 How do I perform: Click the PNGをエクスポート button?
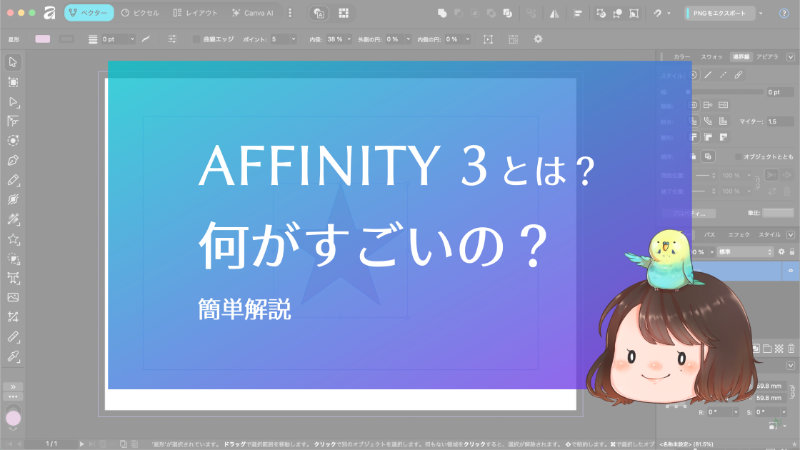click(x=719, y=13)
